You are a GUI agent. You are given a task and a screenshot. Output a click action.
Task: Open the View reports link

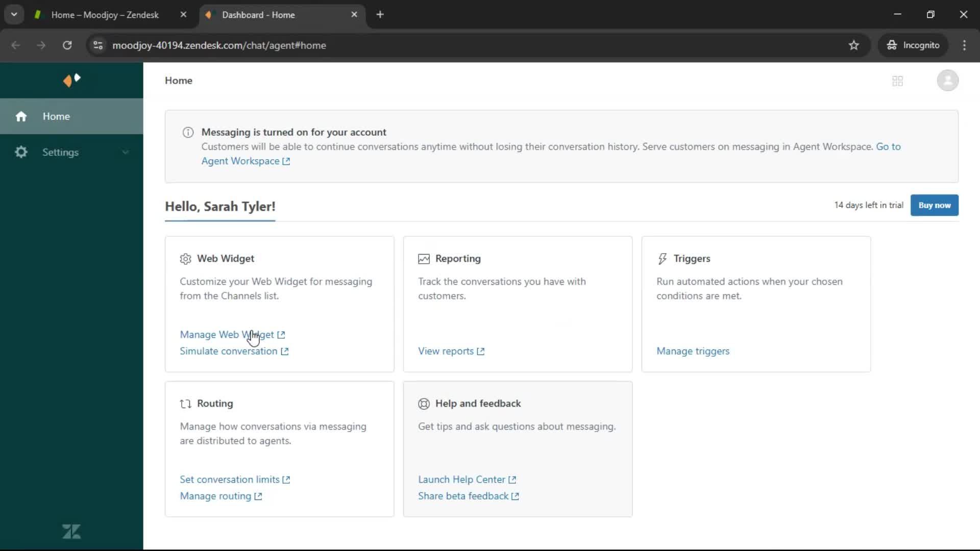451,351
